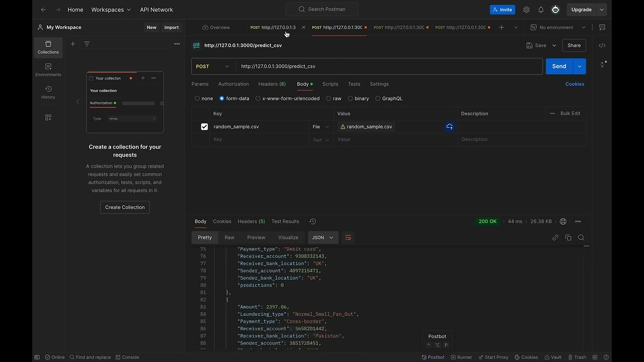
Task: Open code snippet icon on right sidebar
Action: coord(602,45)
